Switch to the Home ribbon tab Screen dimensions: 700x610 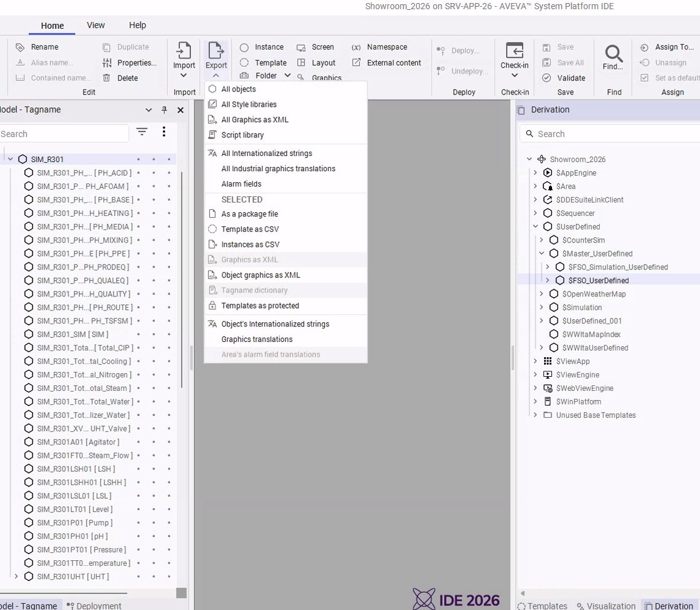pos(52,25)
